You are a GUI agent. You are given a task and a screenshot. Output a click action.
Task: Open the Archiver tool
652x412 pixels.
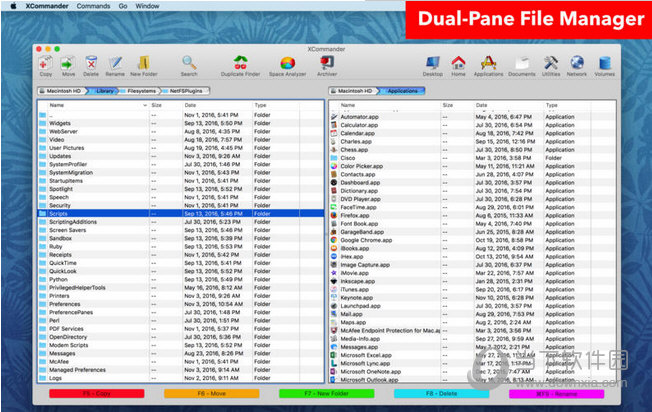(x=327, y=66)
